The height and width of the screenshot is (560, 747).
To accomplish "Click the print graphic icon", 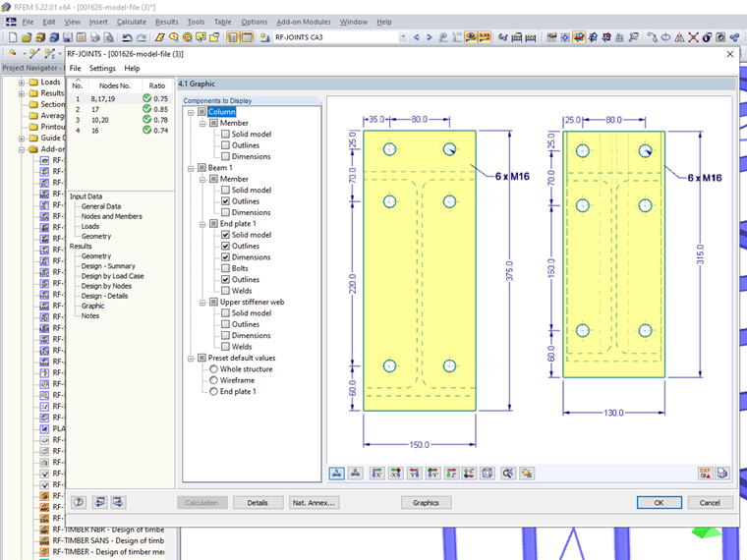I will point(722,473).
